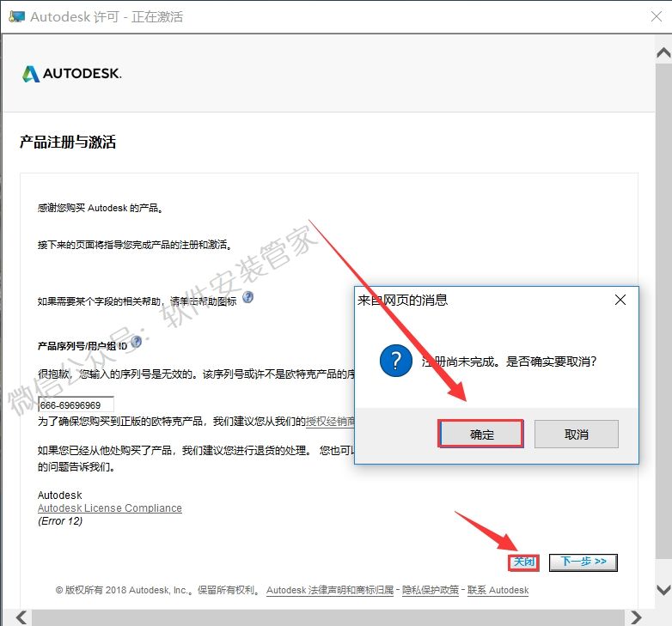Open the Autodesk License Compliance link
Screen dimensions: 672x626
coord(110,508)
